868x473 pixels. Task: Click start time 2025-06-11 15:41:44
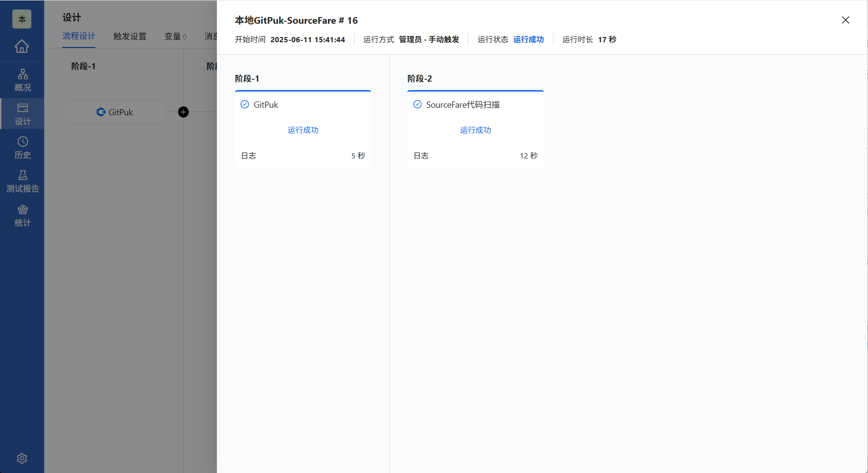[x=308, y=39]
